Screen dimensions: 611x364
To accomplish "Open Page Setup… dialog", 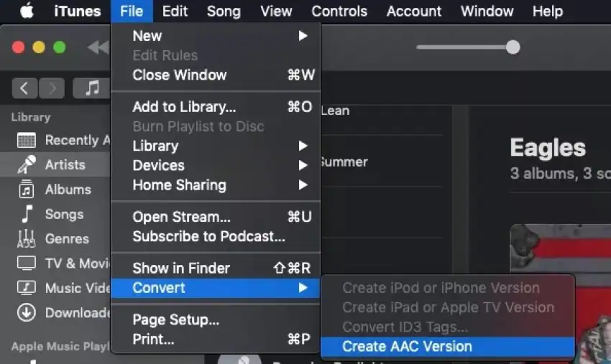I will tap(216, 319).
